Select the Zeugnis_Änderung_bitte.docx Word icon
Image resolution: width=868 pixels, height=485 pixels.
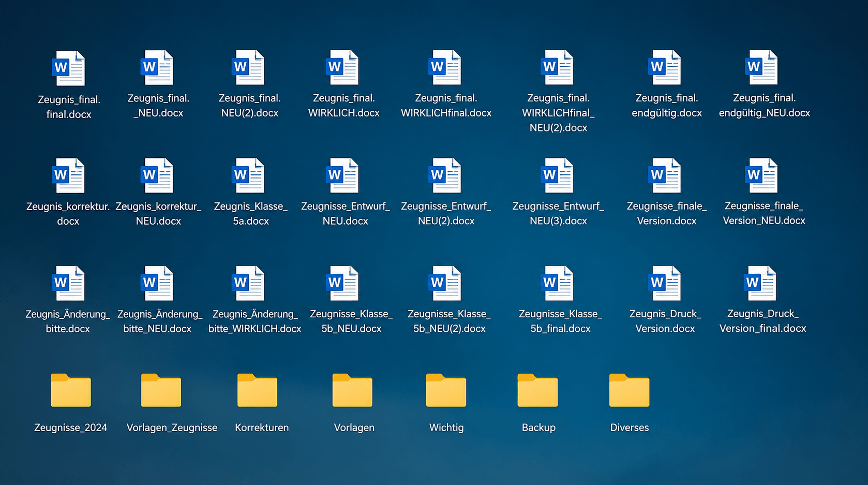click(x=68, y=283)
